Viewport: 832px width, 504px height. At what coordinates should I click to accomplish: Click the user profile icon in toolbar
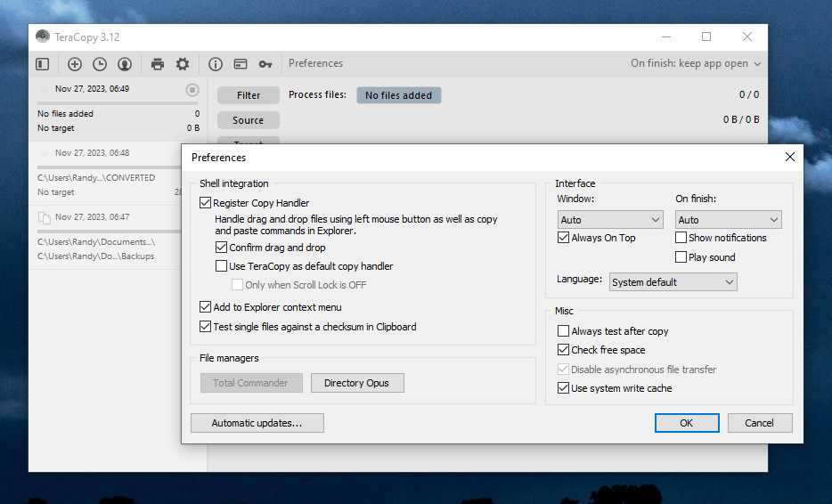125,64
